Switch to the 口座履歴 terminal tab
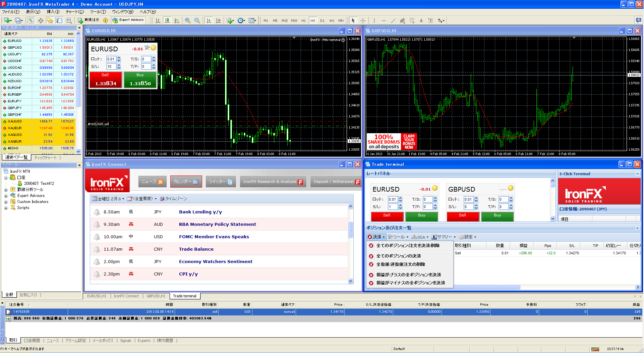This screenshot has height=353, width=644. click(32, 341)
